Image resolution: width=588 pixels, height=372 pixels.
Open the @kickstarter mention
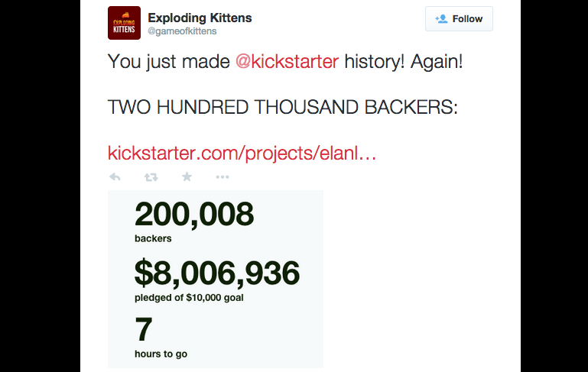click(x=287, y=61)
